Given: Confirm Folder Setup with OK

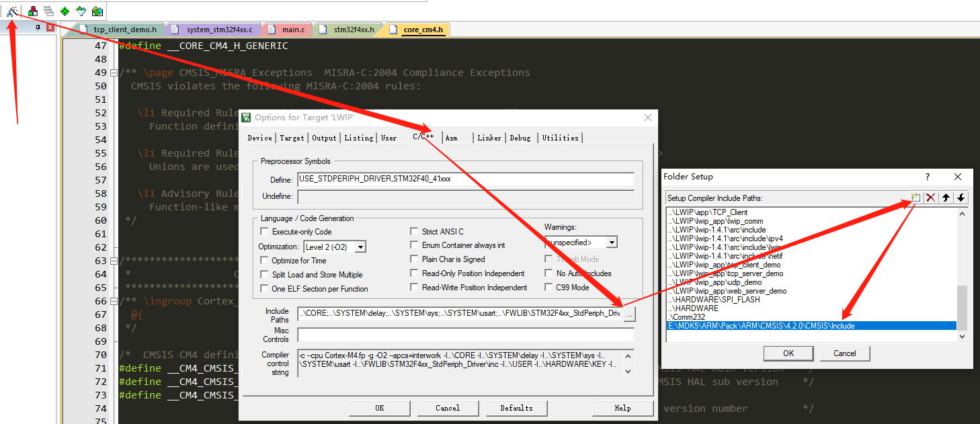Looking at the screenshot, I should 788,353.
